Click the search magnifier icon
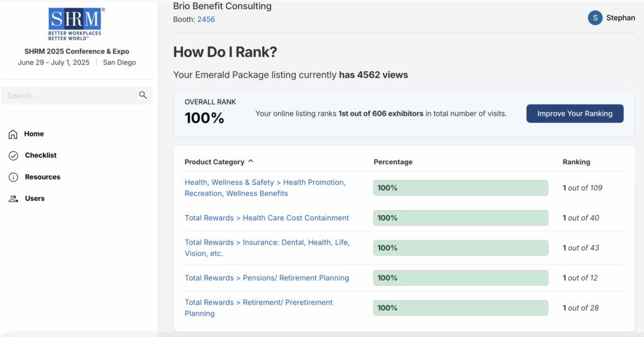This screenshot has width=644, height=337. [x=143, y=96]
